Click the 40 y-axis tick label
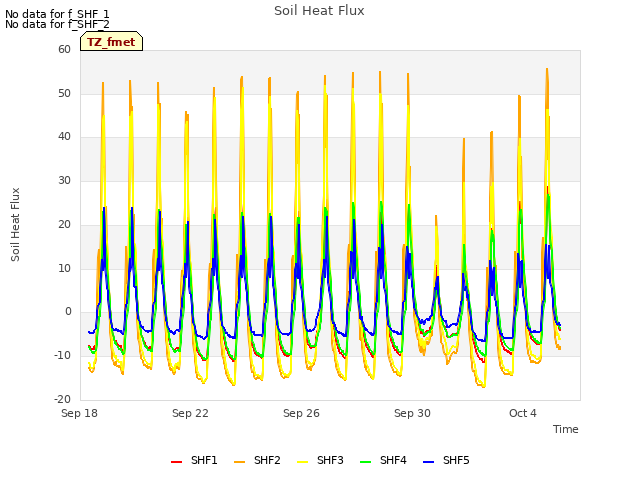Image resolution: width=640 pixels, height=480 pixels. [64, 137]
